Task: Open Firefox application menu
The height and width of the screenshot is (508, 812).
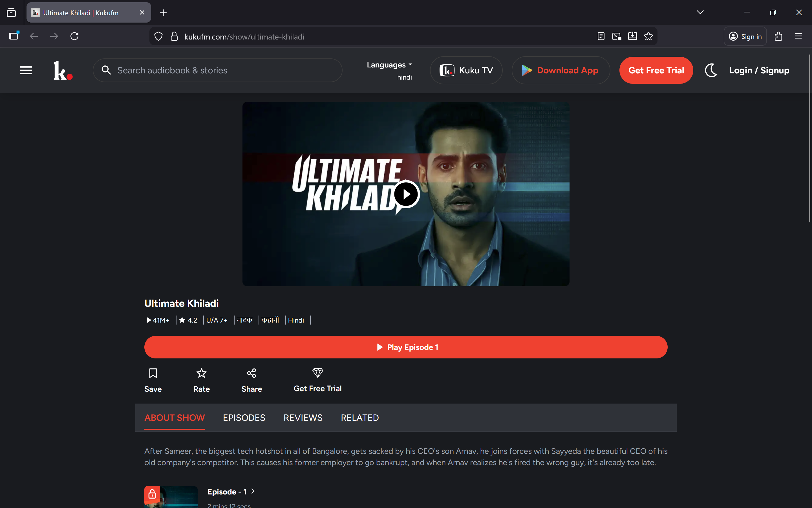Action: pos(798,36)
